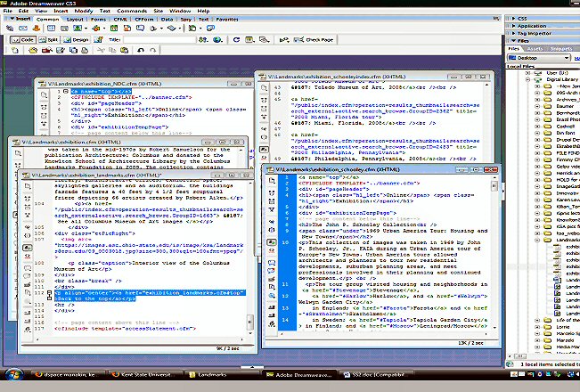The width and height of the screenshot is (580, 392).
Task: Click scrollbar thumb in exhibition_schooley.cfm window
Action: [x=494, y=186]
